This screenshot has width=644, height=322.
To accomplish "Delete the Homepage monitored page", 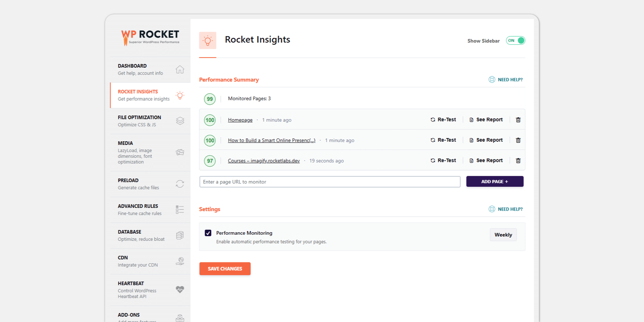I will 518,120.
